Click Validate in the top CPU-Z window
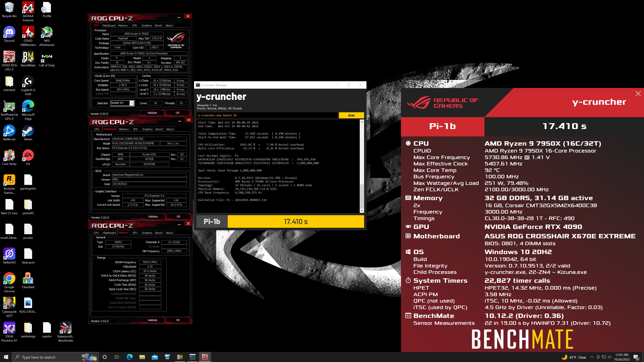This screenshot has width=644, height=362. tap(152, 113)
